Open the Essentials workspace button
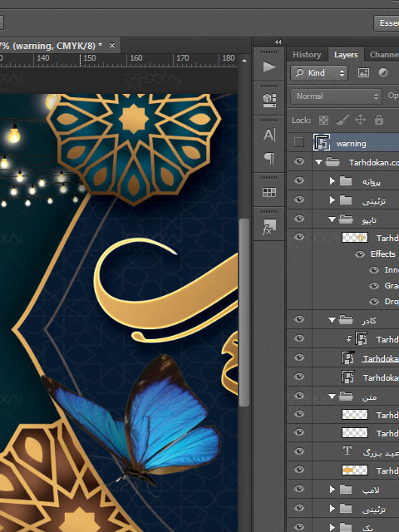This screenshot has width=399, height=532. pyautogui.click(x=387, y=23)
